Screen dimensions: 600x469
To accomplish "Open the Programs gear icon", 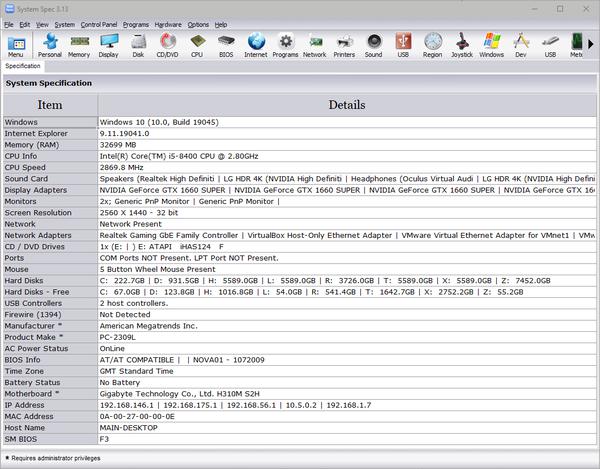I will click(285, 46).
